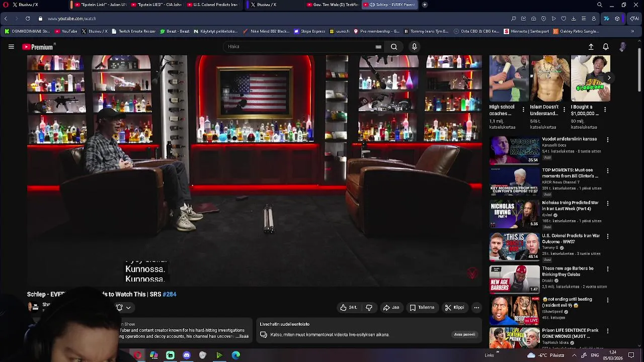Open Microsoft Edge from the taskbar

click(x=236, y=355)
